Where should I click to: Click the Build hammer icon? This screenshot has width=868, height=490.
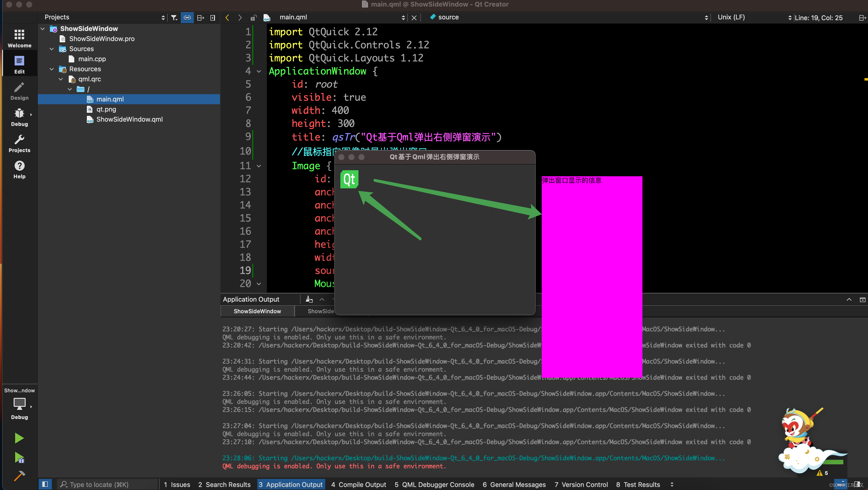click(19, 476)
